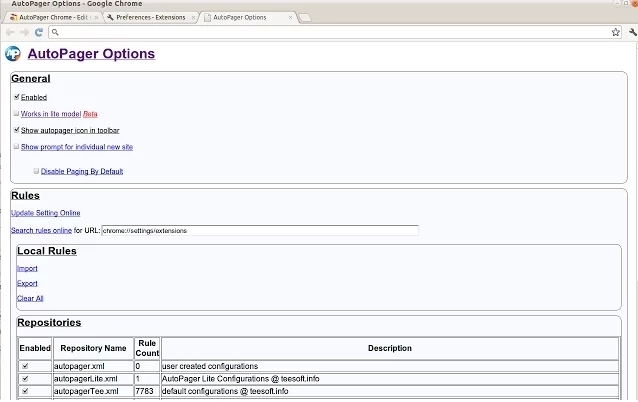
Task: Click Export under Local Rules
Action: click(27, 283)
